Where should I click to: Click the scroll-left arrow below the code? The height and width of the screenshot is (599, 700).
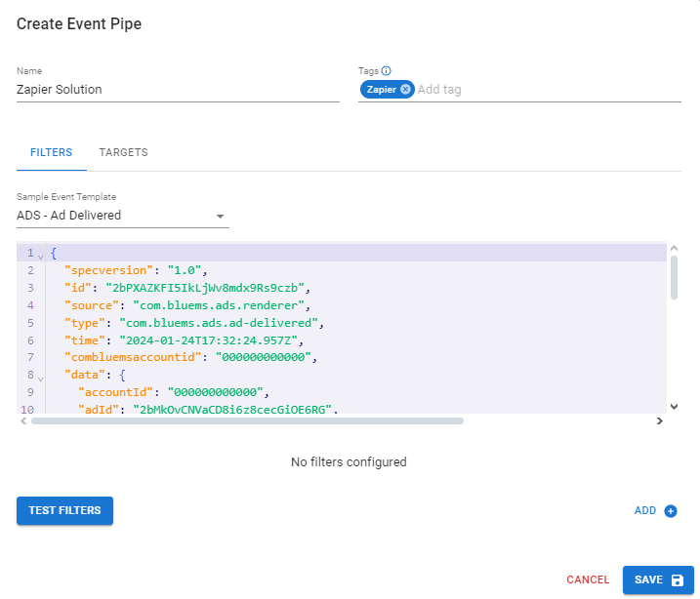[23, 421]
